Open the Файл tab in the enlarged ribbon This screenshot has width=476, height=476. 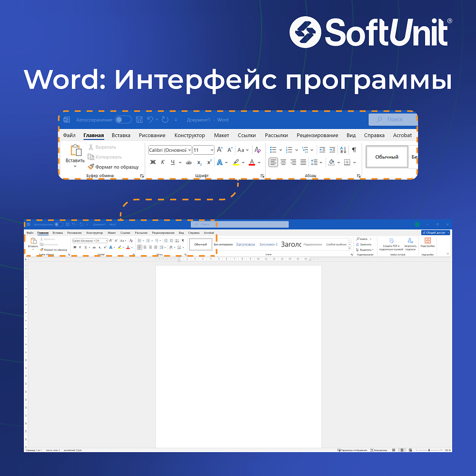(69, 135)
